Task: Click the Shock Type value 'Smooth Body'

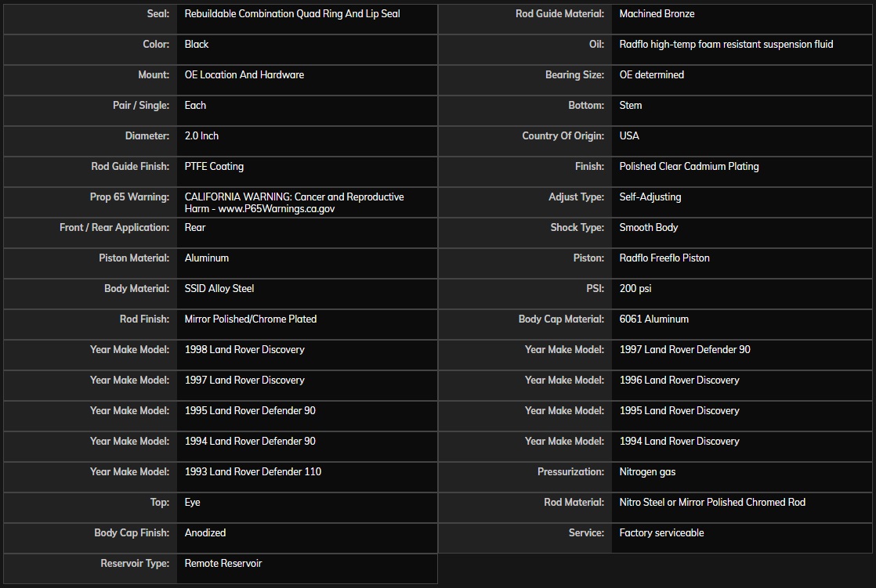Action: point(649,227)
